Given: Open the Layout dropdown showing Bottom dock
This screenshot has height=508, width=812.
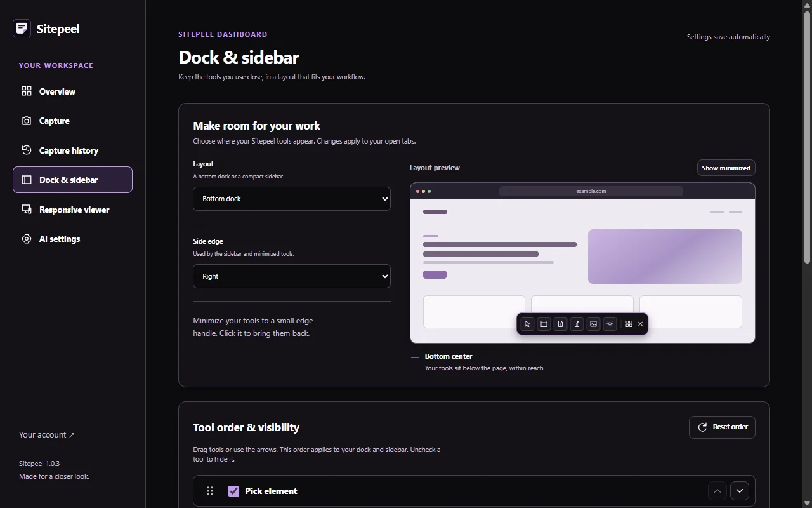Looking at the screenshot, I should click(292, 199).
